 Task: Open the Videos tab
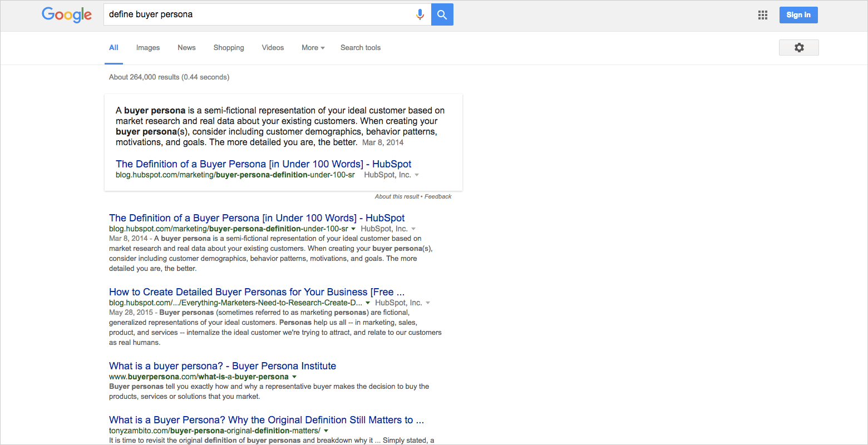pyautogui.click(x=273, y=48)
